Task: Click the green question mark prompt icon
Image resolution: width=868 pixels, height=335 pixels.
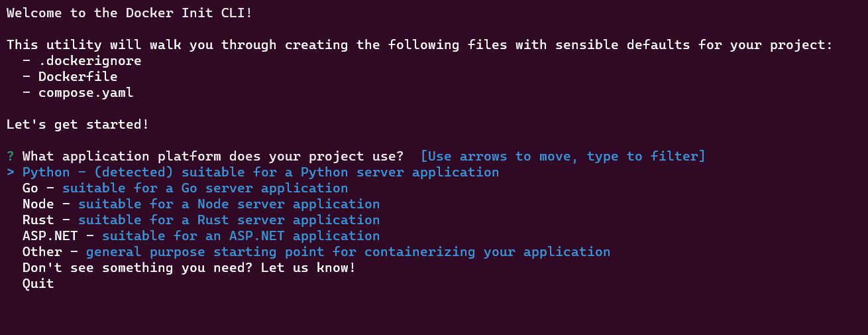Action: (x=11, y=157)
